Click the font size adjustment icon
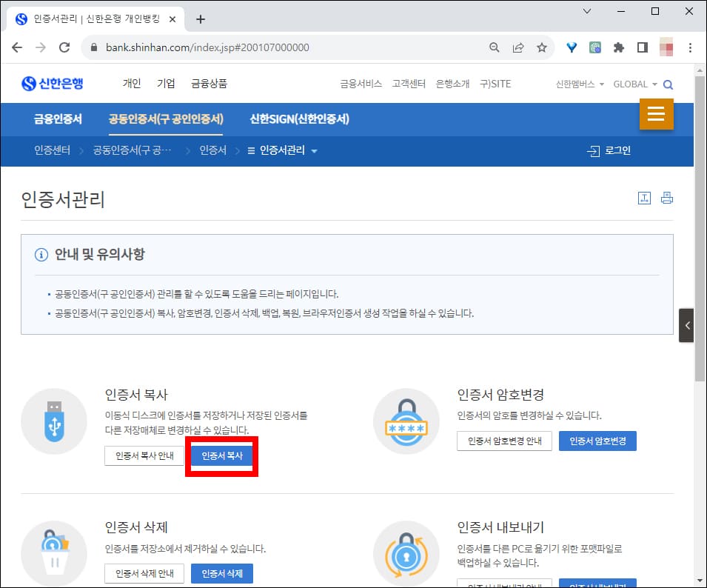 644,198
